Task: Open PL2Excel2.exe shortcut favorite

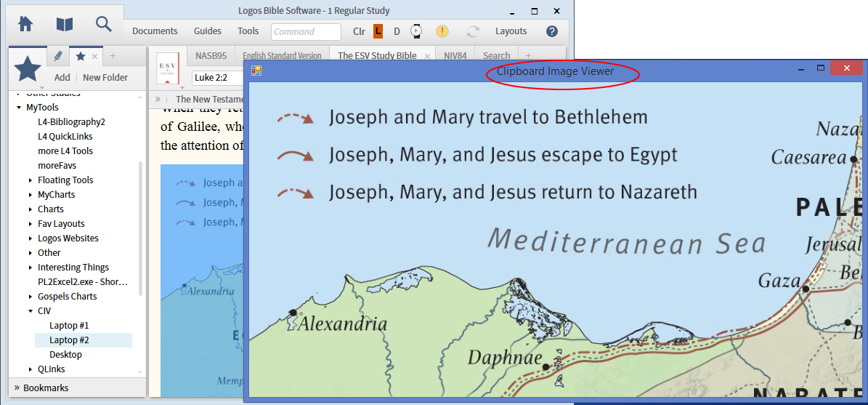Action: pyautogui.click(x=83, y=281)
